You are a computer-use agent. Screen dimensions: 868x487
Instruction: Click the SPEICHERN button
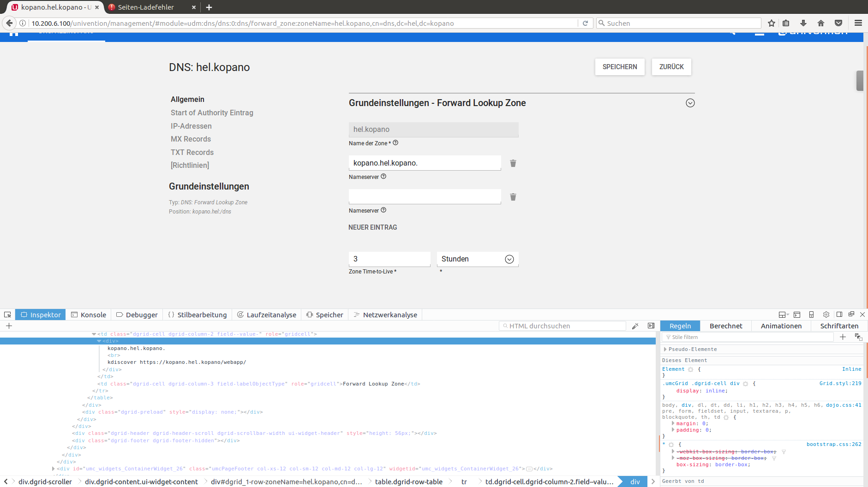(619, 67)
